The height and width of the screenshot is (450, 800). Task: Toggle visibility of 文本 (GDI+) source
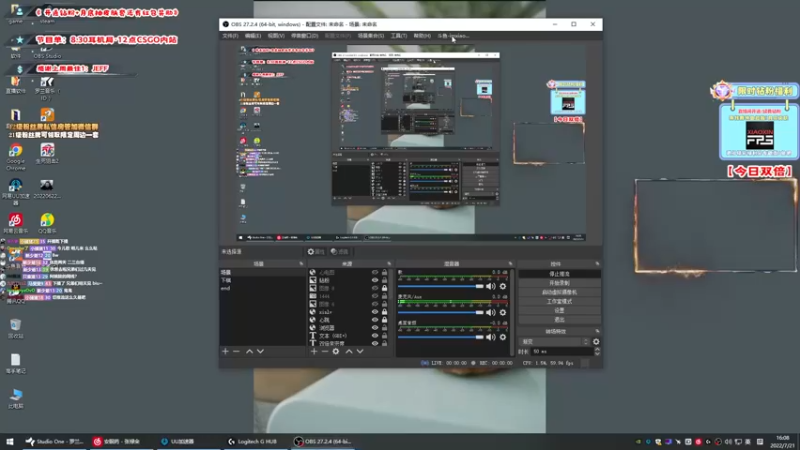[375, 336]
